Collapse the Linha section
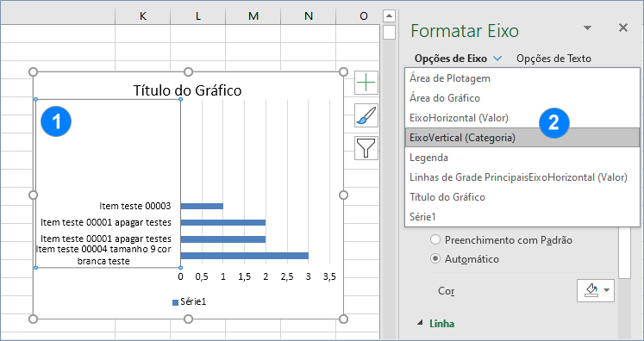This screenshot has width=644, height=341. click(419, 324)
